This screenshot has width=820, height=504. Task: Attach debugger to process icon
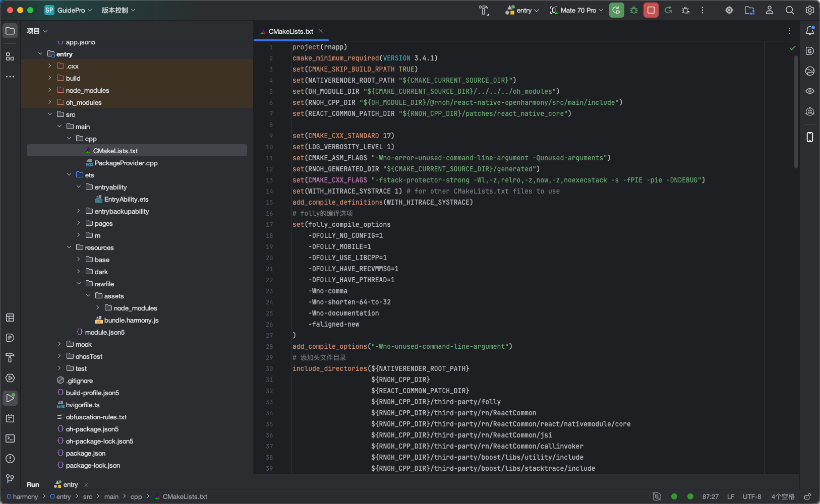(x=686, y=10)
